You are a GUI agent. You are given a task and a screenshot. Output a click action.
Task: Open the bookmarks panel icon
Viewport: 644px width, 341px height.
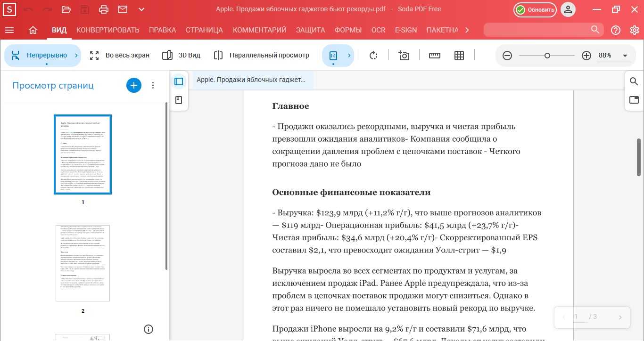tap(179, 100)
